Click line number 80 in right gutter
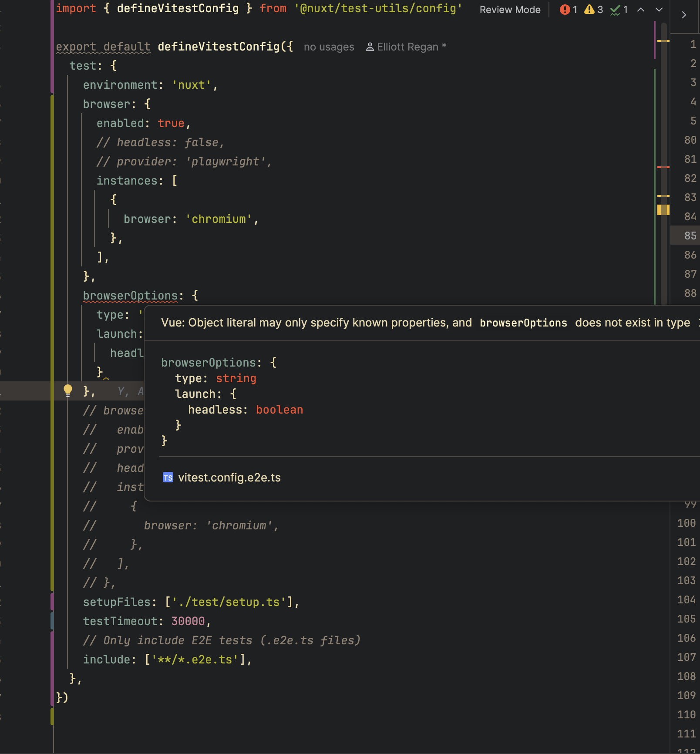The width and height of the screenshot is (700, 754). click(690, 140)
